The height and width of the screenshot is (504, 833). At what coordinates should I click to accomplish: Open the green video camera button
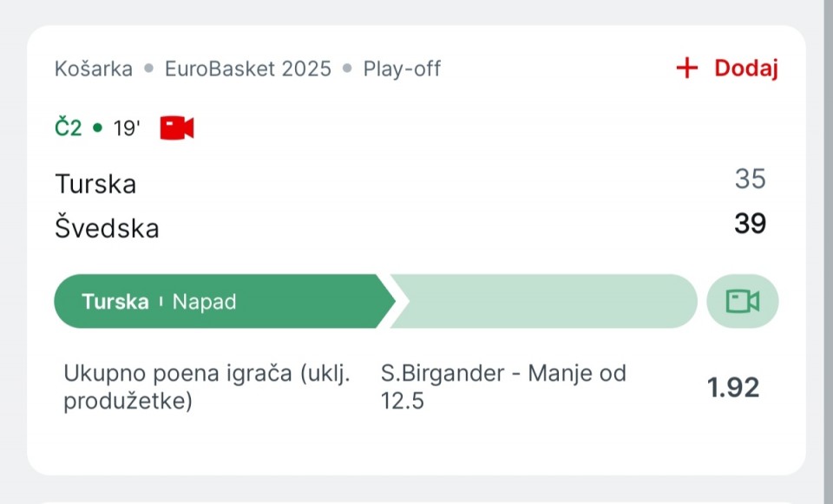tap(742, 301)
